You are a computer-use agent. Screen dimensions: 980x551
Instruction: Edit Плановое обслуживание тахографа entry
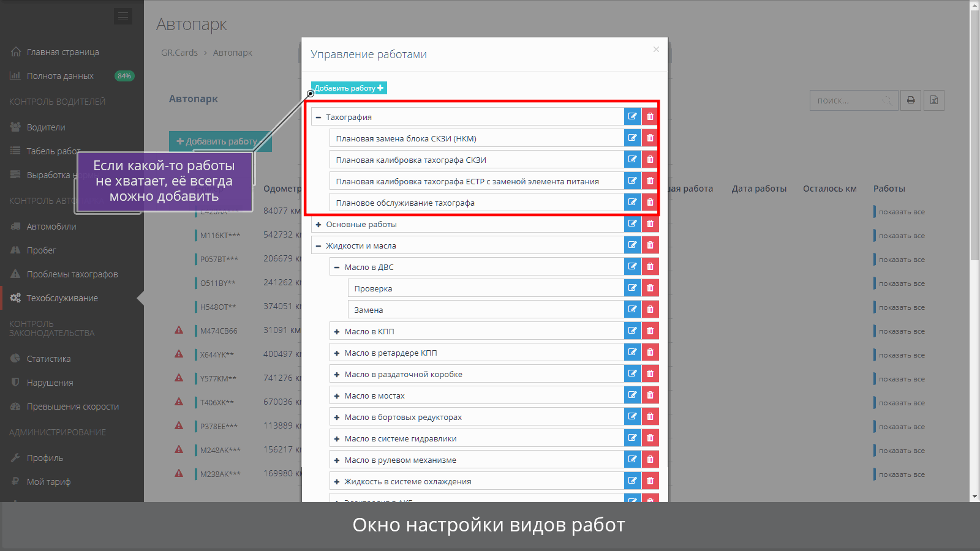click(x=633, y=202)
